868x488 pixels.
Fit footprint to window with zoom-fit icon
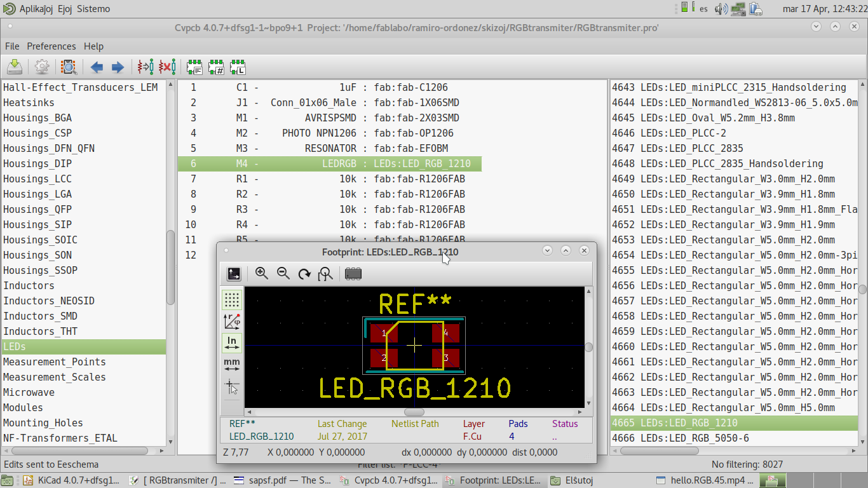coord(326,274)
